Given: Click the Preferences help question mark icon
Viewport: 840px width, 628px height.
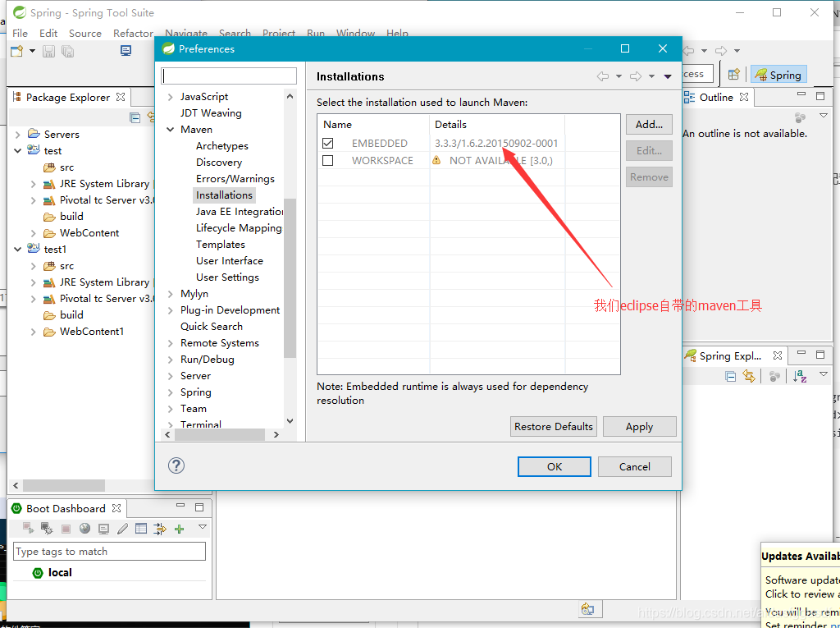Looking at the screenshot, I should click(176, 465).
